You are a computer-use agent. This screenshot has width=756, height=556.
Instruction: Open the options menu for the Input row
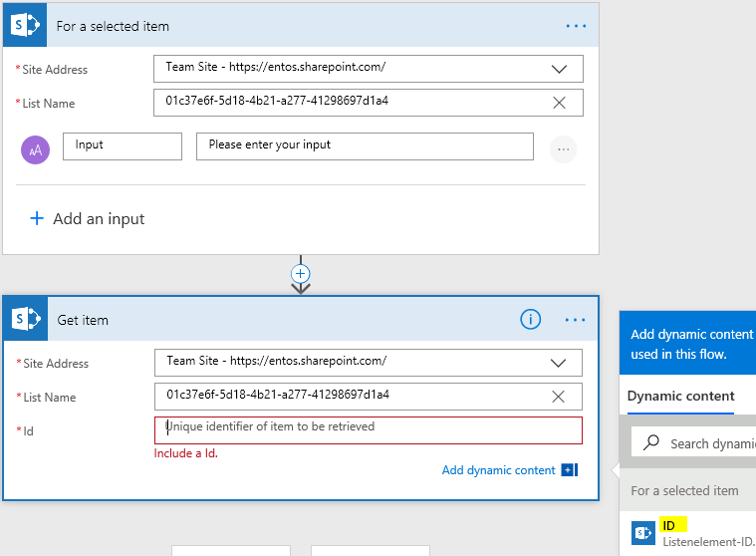[x=563, y=149]
